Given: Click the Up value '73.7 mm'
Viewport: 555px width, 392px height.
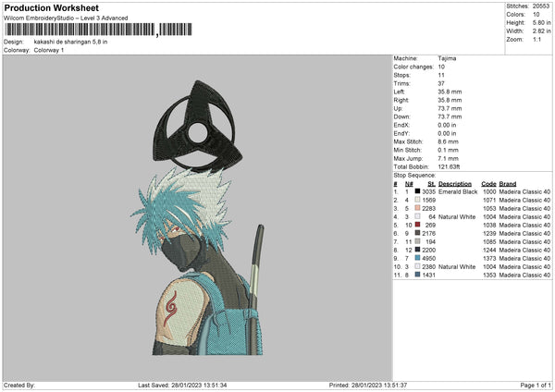Looking at the screenshot, I should click(x=450, y=108).
